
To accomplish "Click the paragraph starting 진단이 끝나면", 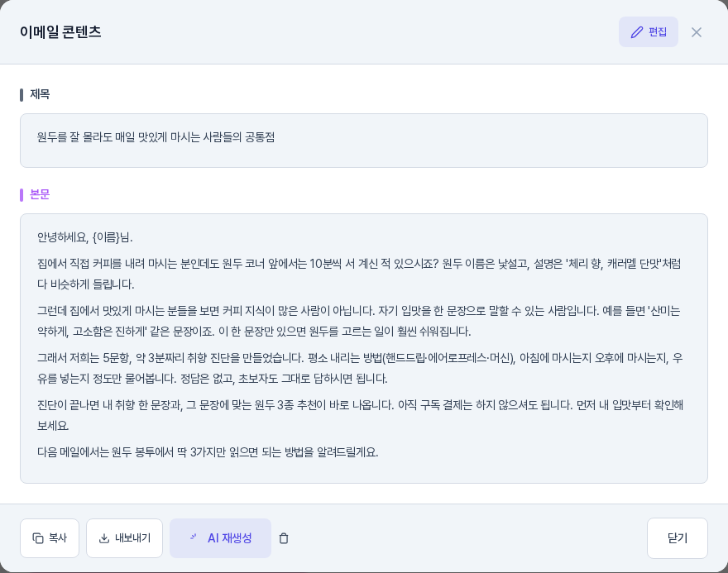I will pyautogui.click(x=360, y=415).
